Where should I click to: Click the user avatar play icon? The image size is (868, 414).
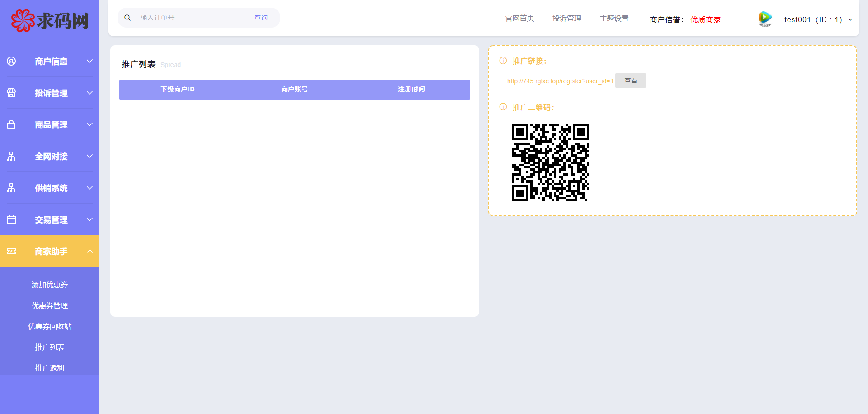click(765, 19)
